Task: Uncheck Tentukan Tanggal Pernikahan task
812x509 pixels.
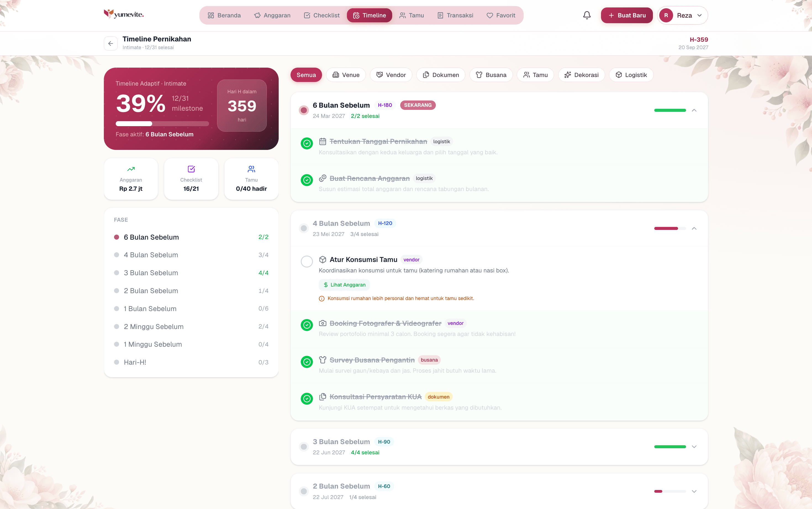Action: tap(307, 144)
